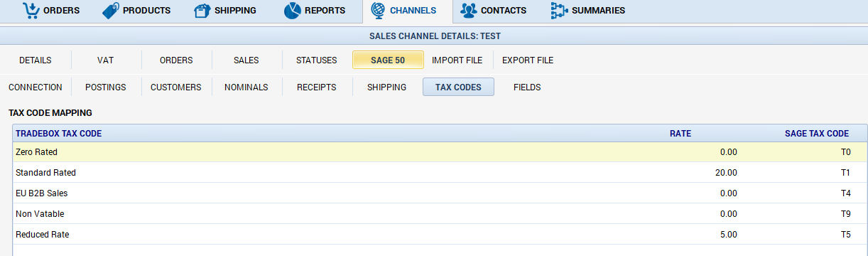The width and height of the screenshot is (868, 256).
Task: Click the 5.00 rate cell
Action: tap(729, 235)
